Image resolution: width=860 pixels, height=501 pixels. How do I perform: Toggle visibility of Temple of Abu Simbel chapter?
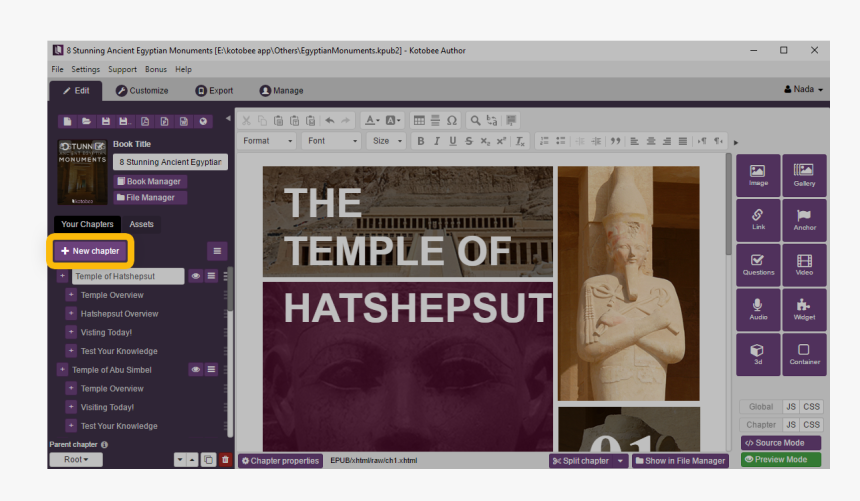[195, 370]
